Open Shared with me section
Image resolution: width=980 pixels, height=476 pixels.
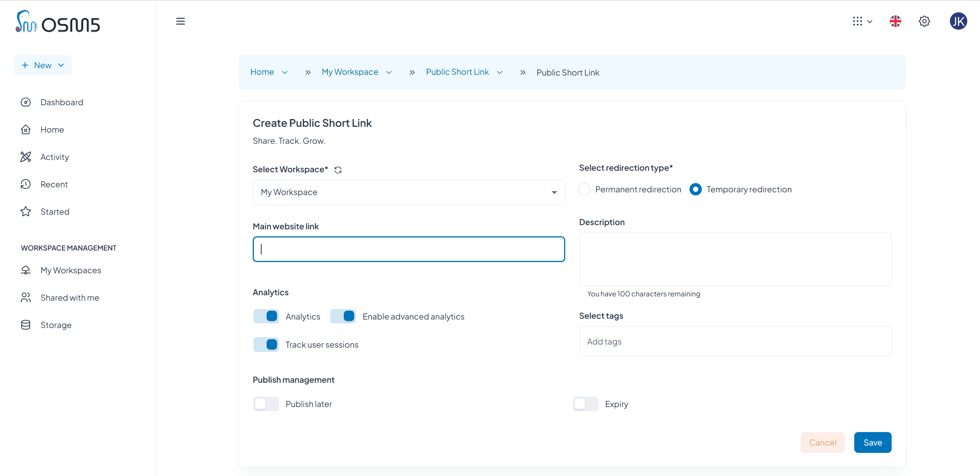tap(69, 297)
